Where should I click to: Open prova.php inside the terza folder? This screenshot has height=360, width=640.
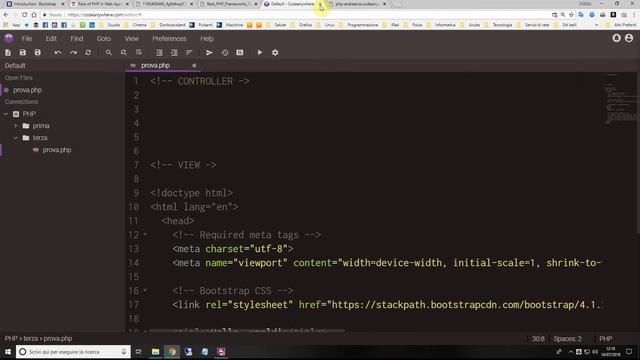coord(57,150)
